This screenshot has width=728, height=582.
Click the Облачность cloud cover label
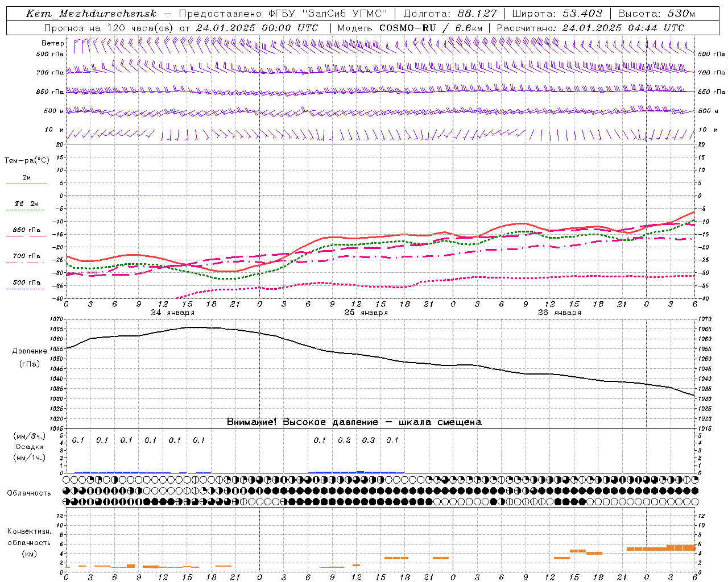tap(29, 493)
